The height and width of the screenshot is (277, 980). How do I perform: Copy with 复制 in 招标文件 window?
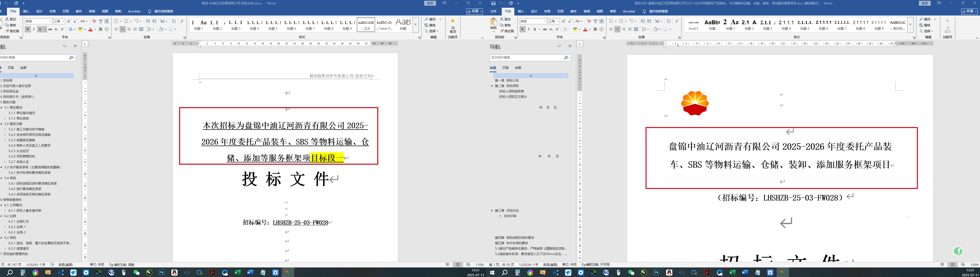505,25
